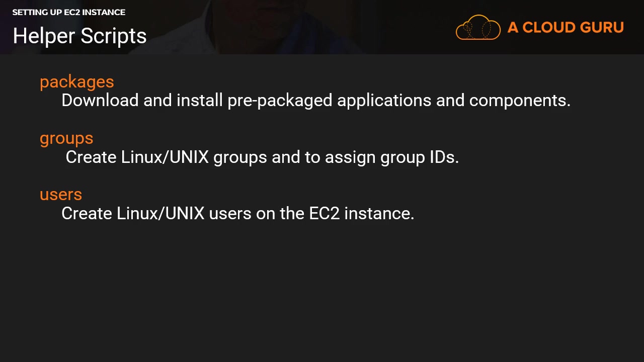Click the word "applications" in packages description

pos(384,101)
